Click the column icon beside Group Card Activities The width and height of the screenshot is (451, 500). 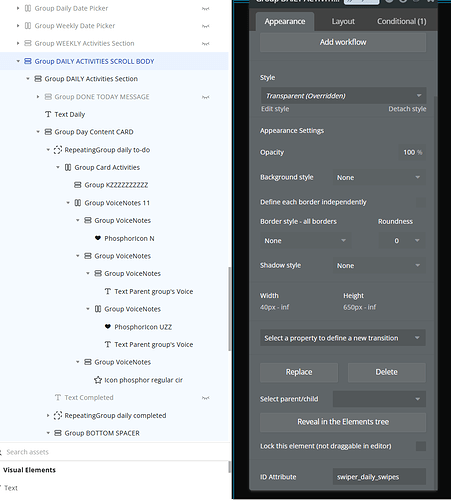(68, 167)
